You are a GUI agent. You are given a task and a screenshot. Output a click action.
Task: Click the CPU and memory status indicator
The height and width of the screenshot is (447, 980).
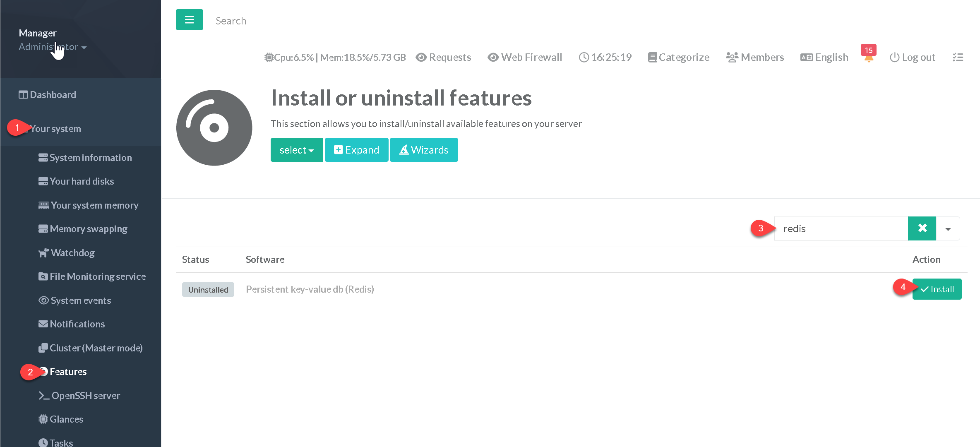pyautogui.click(x=335, y=58)
